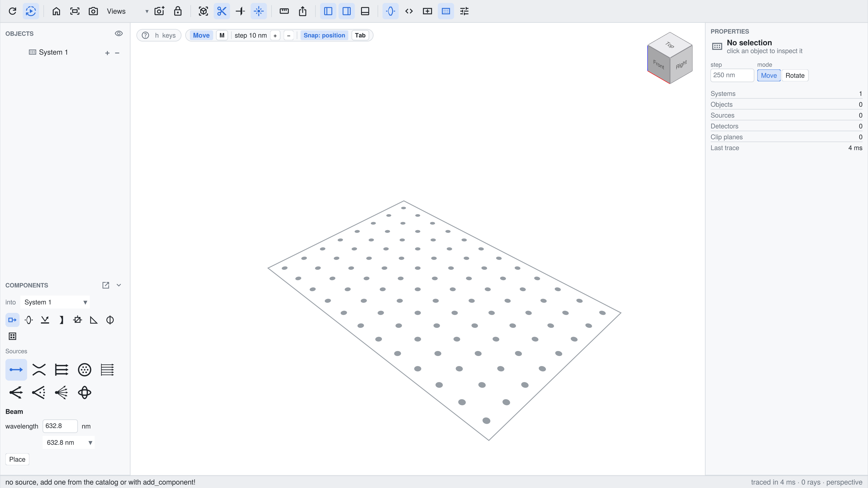Choose the Gaussian beam waist source icon
Screen dimensions: 868x488
click(39, 370)
